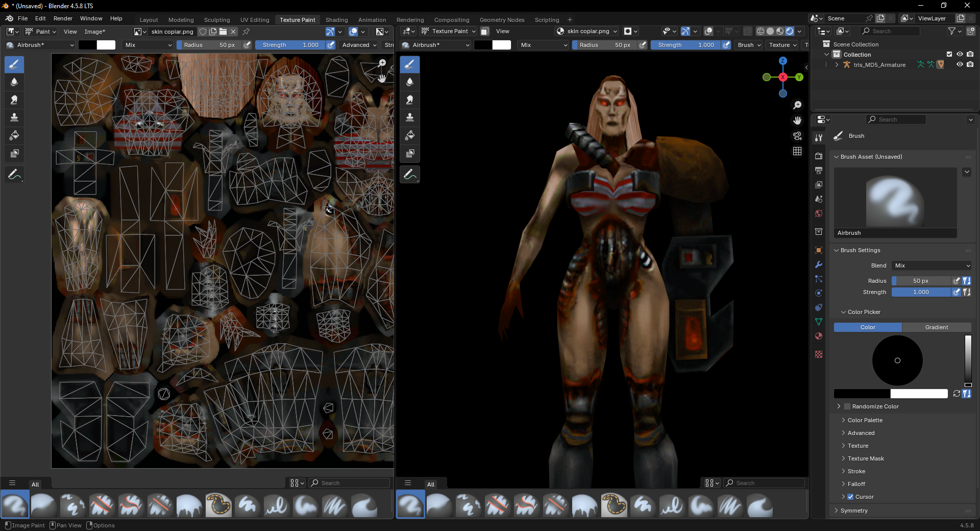Click the white secondary color swatch in the properties panel

(919, 394)
